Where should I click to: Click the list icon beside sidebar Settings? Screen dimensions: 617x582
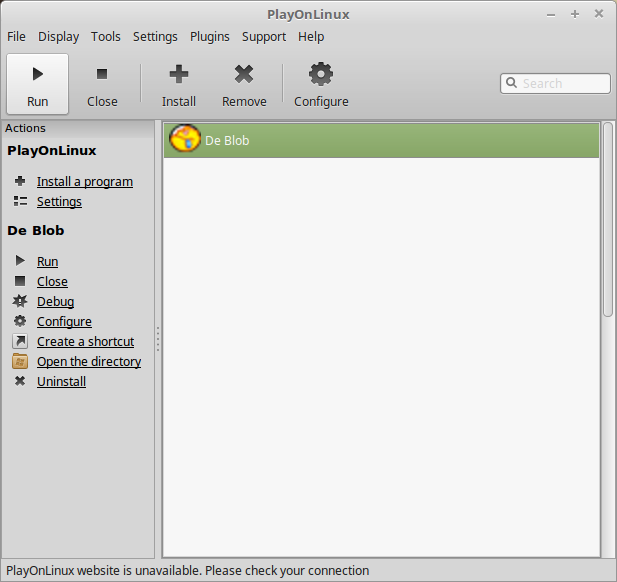(x=20, y=201)
